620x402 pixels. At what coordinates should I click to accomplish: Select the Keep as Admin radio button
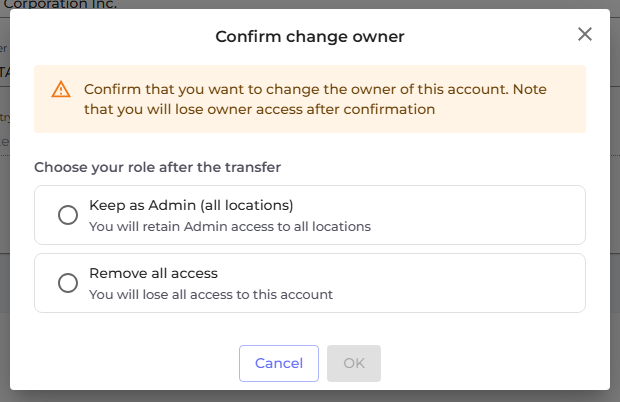click(x=68, y=215)
